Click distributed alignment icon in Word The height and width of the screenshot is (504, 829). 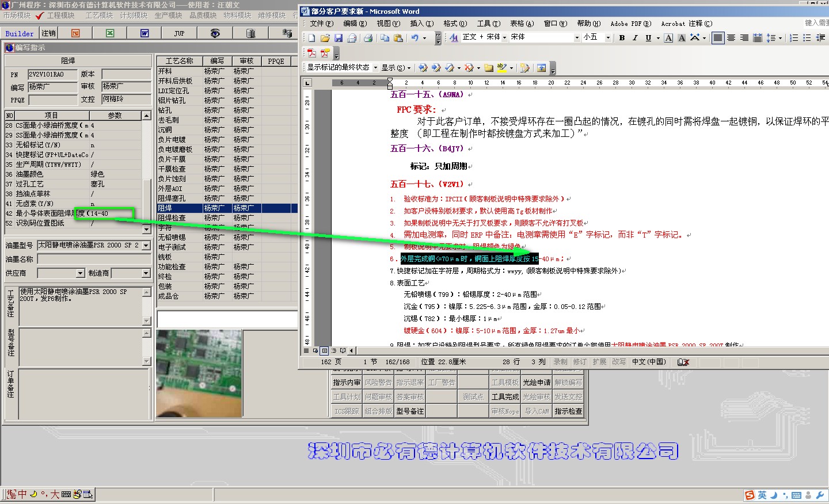click(758, 38)
